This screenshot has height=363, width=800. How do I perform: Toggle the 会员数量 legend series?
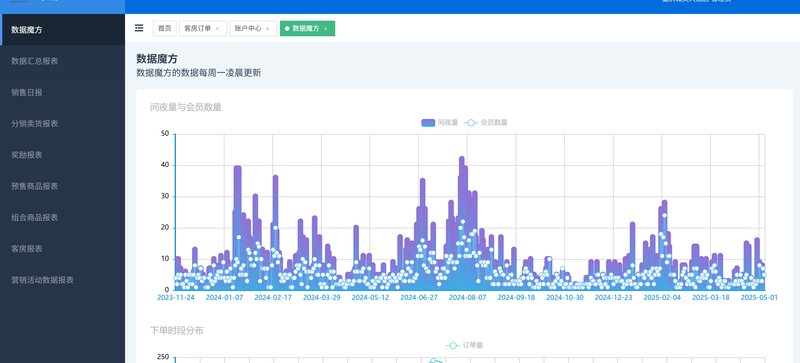(x=486, y=123)
